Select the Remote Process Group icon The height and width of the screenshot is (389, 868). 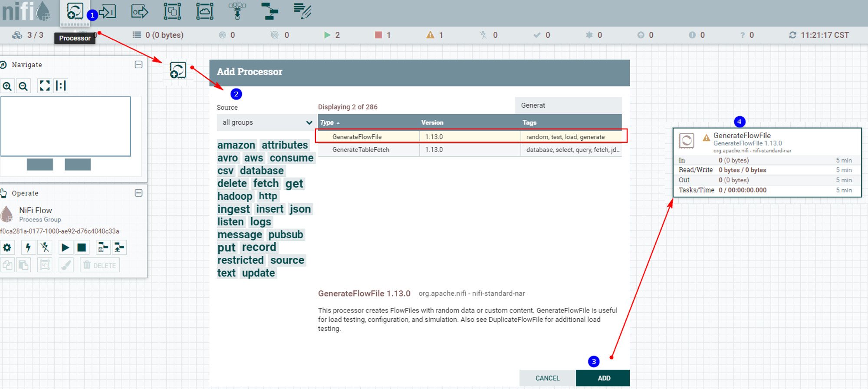204,12
